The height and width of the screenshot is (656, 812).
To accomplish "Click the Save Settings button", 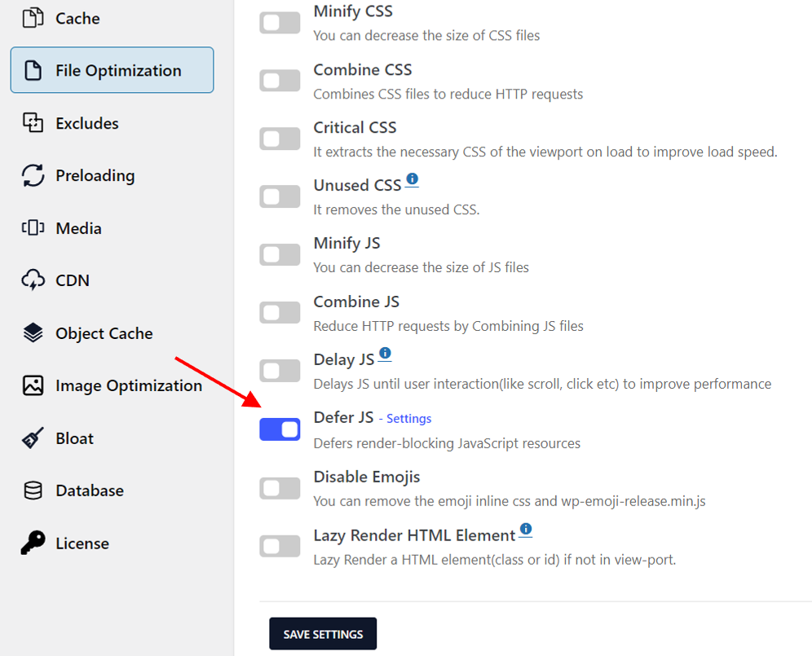I will pyautogui.click(x=323, y=634).
